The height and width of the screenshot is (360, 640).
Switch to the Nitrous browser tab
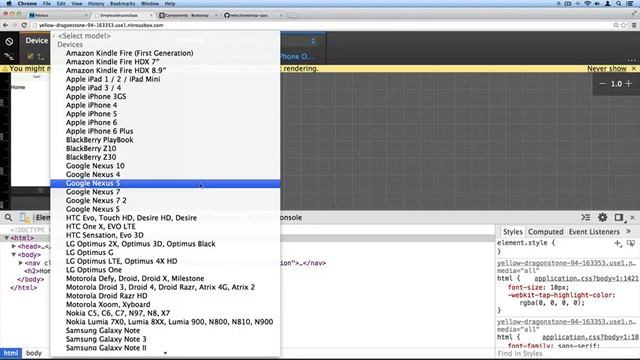(x=57, y=15)
